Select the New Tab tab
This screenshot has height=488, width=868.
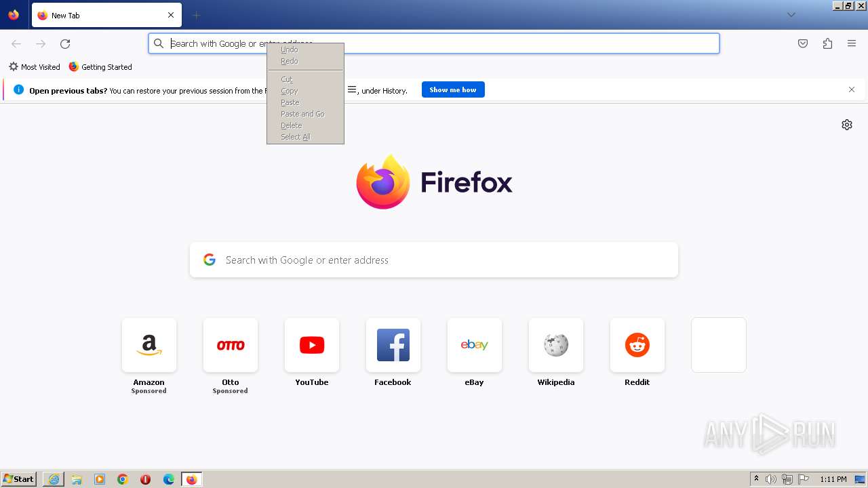coord(106,15)
